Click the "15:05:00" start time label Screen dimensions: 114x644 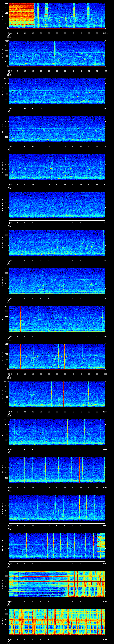9,260
